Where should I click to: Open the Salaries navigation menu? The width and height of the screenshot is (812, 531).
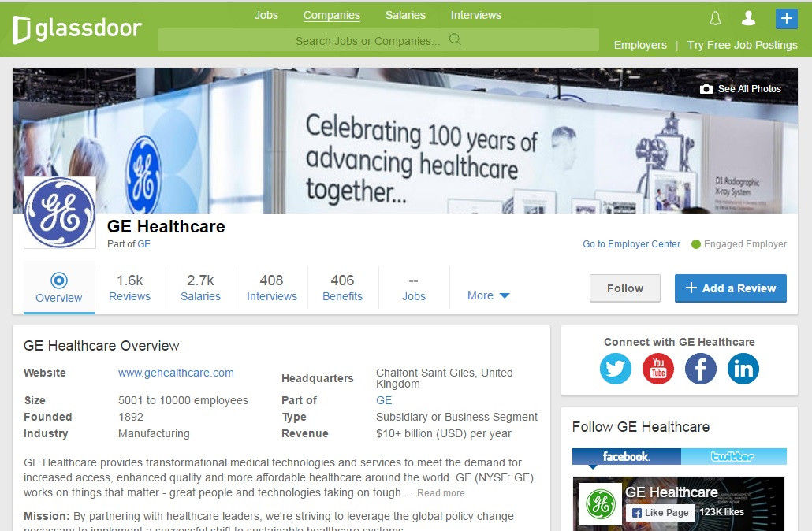point(405,15)
